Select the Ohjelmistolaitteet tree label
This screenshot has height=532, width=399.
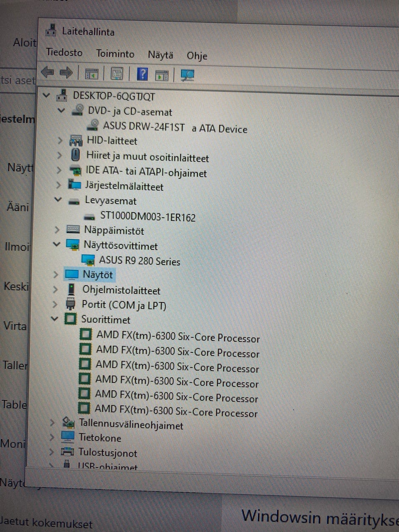click(x=121, y=290)
